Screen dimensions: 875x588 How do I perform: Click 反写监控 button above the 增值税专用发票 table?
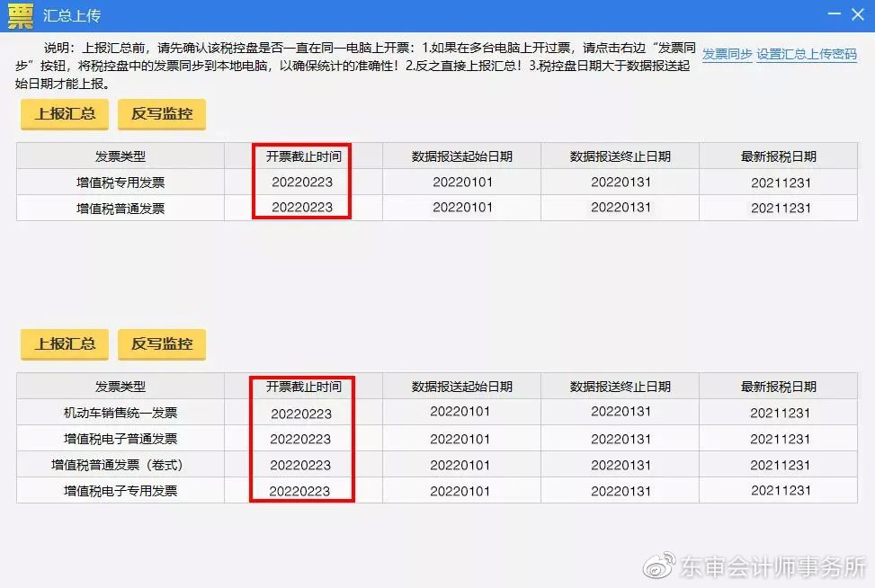pyautogui.click(x=162, y=114)
